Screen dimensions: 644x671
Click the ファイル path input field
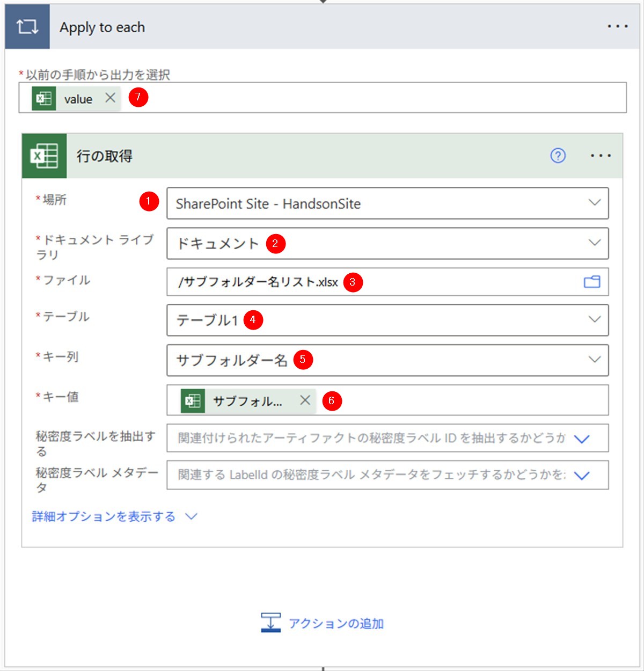tap(462, 282)
